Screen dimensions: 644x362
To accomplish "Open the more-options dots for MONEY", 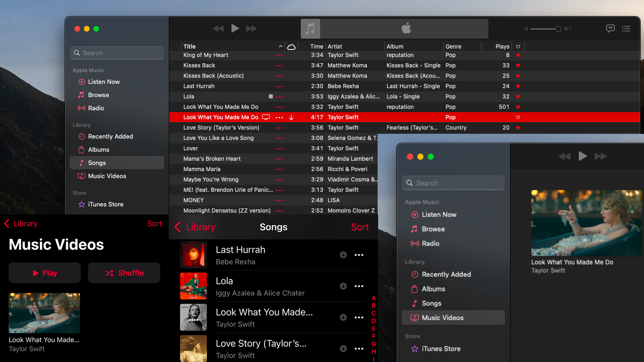I will 280,200.
